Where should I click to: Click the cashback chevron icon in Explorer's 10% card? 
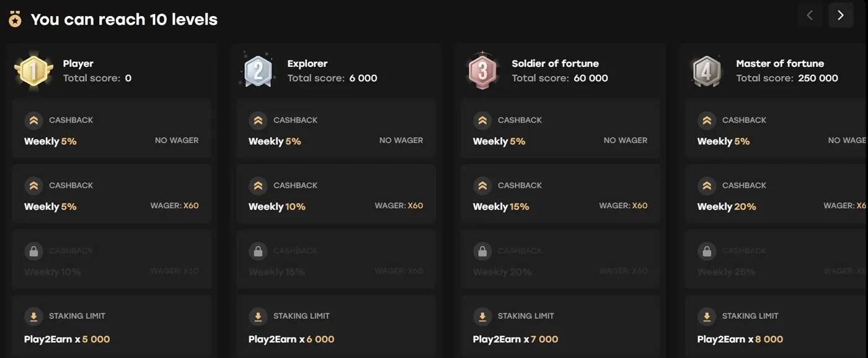pos(258,186)
